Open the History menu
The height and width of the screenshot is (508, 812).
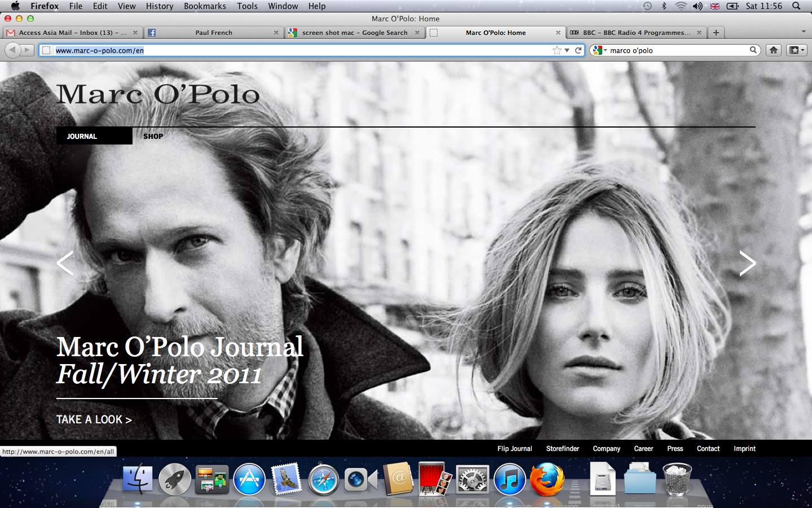pos(160,6)
